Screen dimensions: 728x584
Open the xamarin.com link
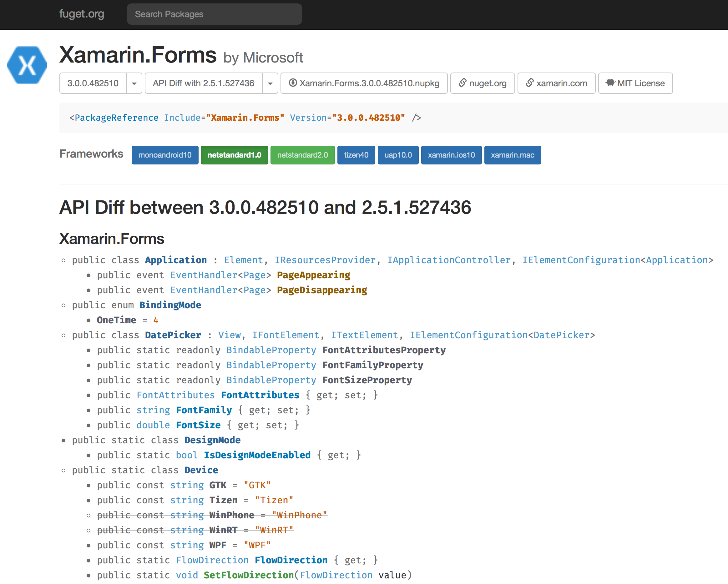(556, 83)
